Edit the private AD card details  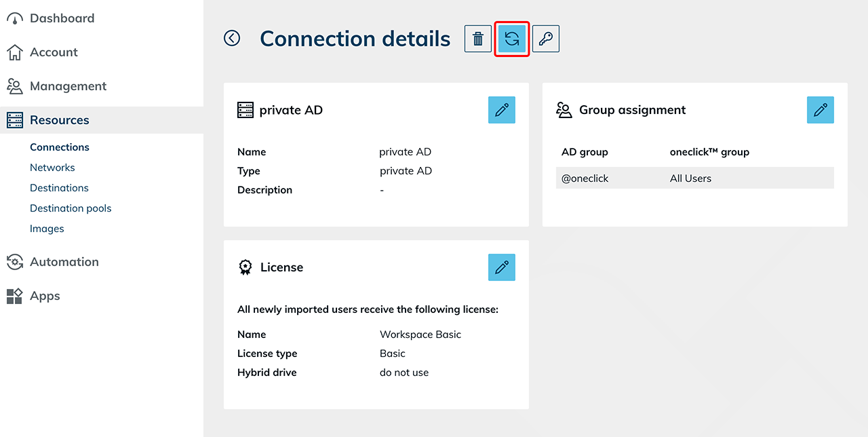502,110
